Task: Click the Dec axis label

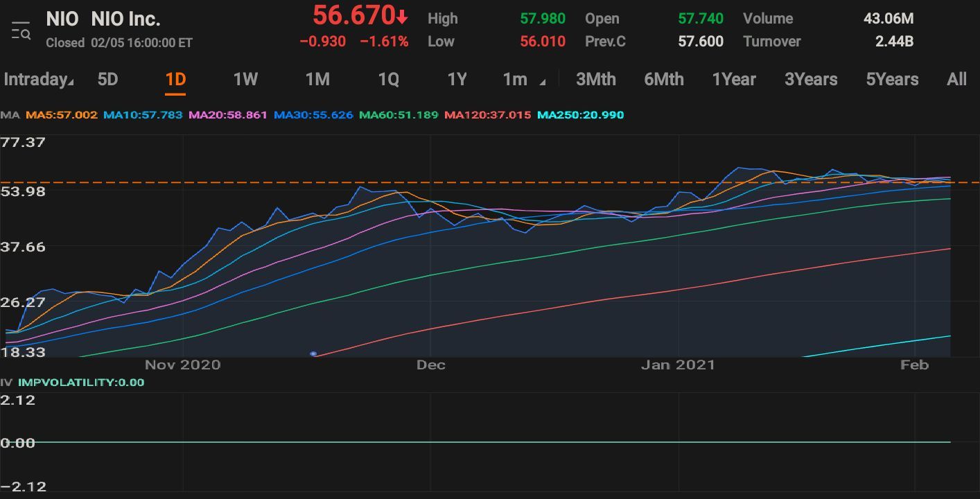Action: click(431, 365)
